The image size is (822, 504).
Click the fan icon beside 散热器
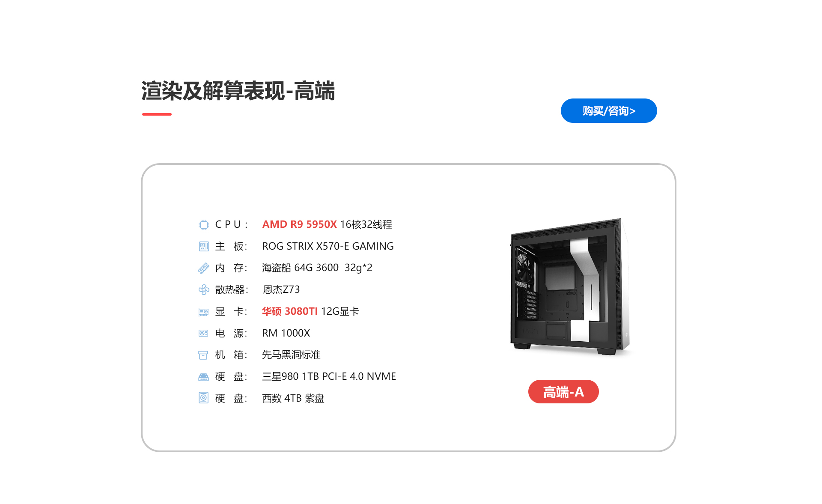[204, 290]
